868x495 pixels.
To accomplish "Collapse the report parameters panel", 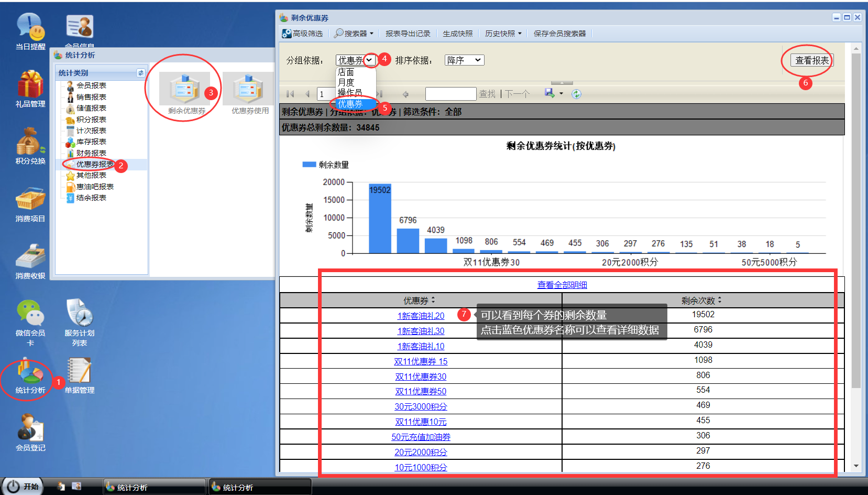I will (x=562, y=83).
